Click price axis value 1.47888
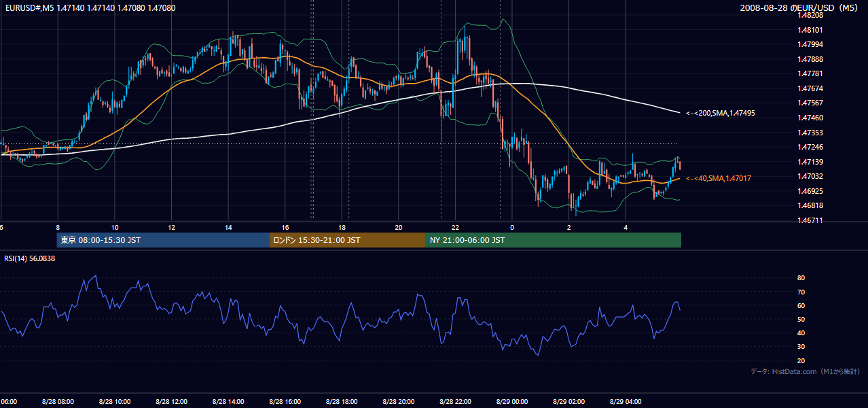Image resolution: width=868 pixels, height=408 pixels. [811, 59]
